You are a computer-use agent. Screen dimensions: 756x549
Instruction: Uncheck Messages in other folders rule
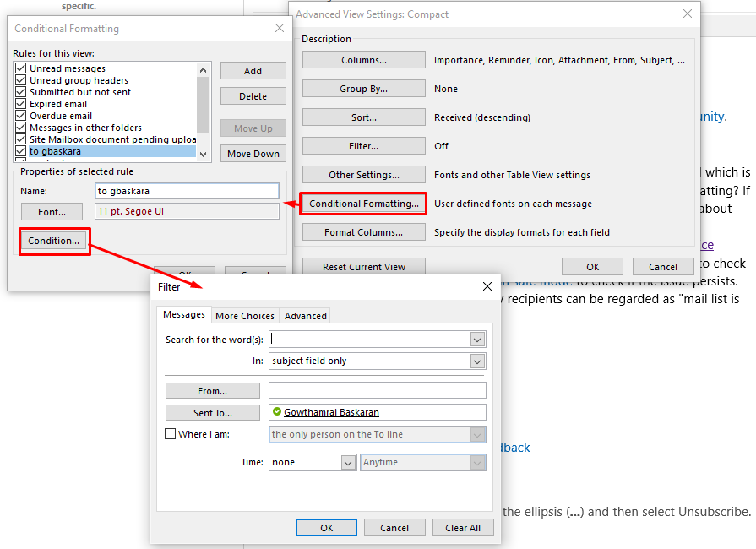click(21, 128)
